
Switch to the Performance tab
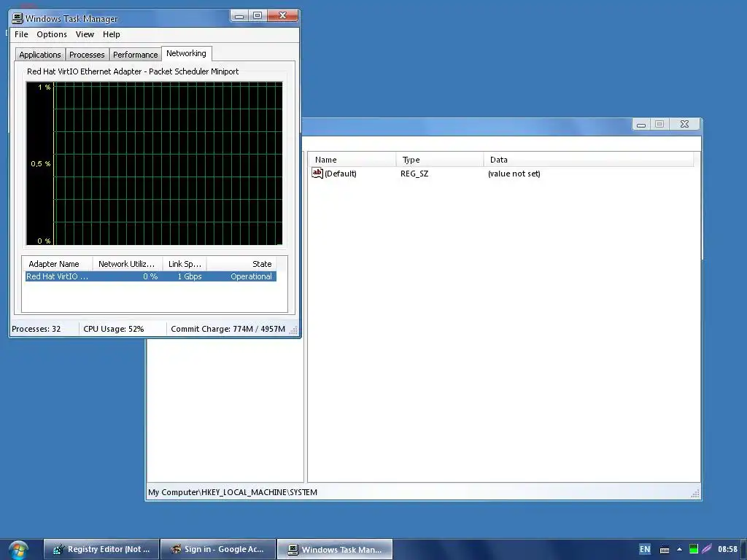pyautogui.click(x=135, y=55)
